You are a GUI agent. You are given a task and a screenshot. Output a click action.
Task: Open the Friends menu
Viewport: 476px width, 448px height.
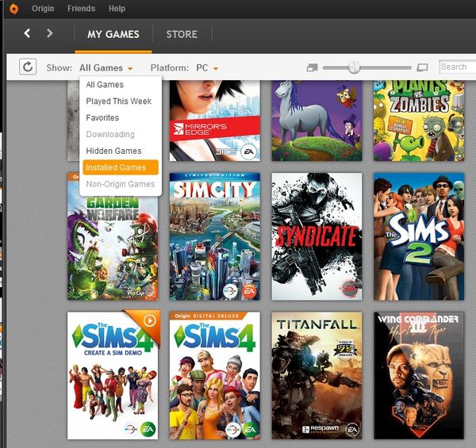click(x=81, y=9)
